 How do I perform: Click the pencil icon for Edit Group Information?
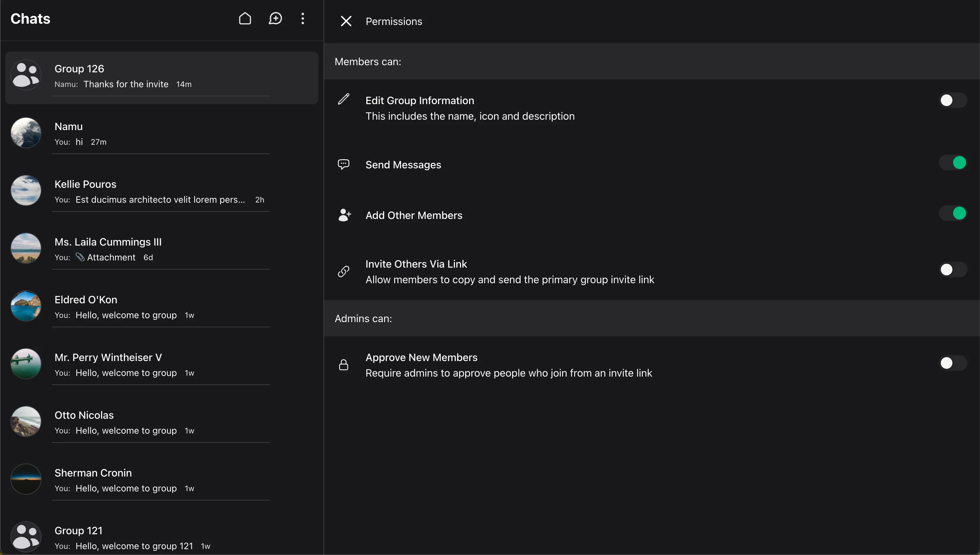344,99
